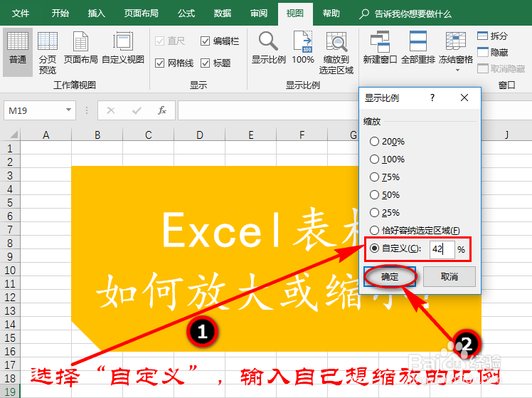
Task: Click the formula bar cancel X icon
Action: [x=111, y=110]
